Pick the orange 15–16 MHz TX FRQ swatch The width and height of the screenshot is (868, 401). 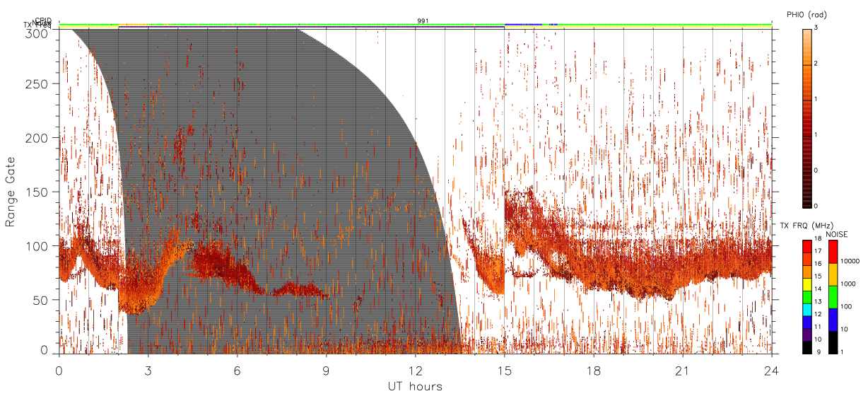807,272
